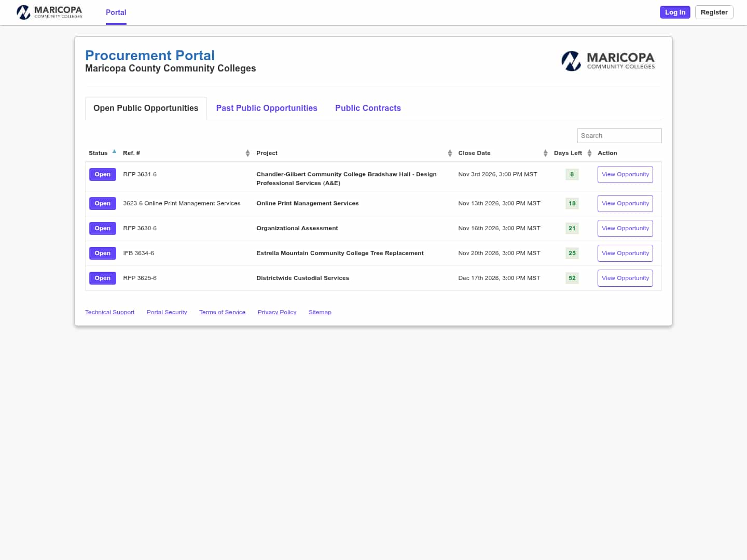
Task: Click Open status badge for IFB 3634-6
Action: click(x=103, y=254)
